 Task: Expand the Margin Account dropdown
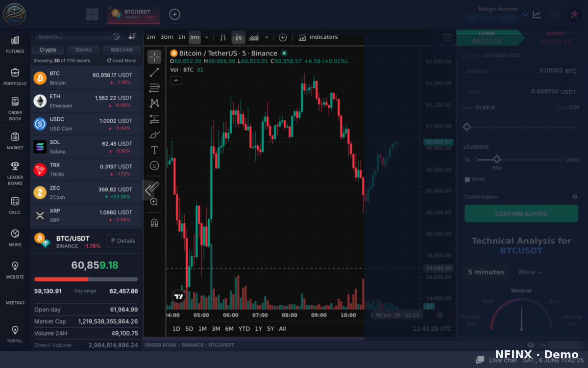525,15
